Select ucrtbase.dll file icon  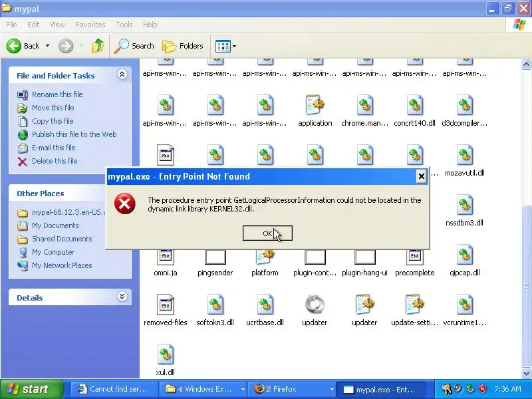point(265,305)
